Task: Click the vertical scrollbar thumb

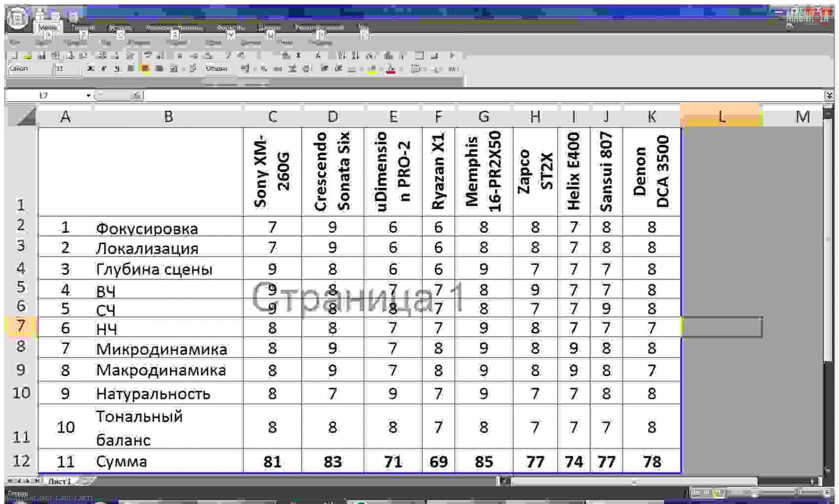Action: pyautogui.click(x=828, y=240)
